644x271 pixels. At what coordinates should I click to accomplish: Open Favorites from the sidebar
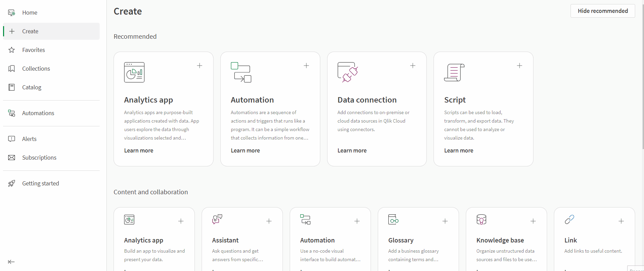(x=51, y=50)
